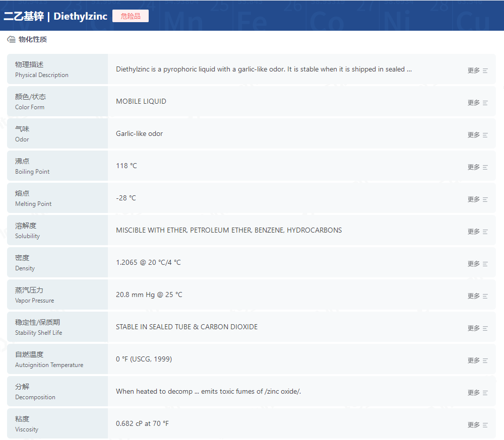Click the MISCIBLE WITH ETHER solubility text

coord(229,230)
